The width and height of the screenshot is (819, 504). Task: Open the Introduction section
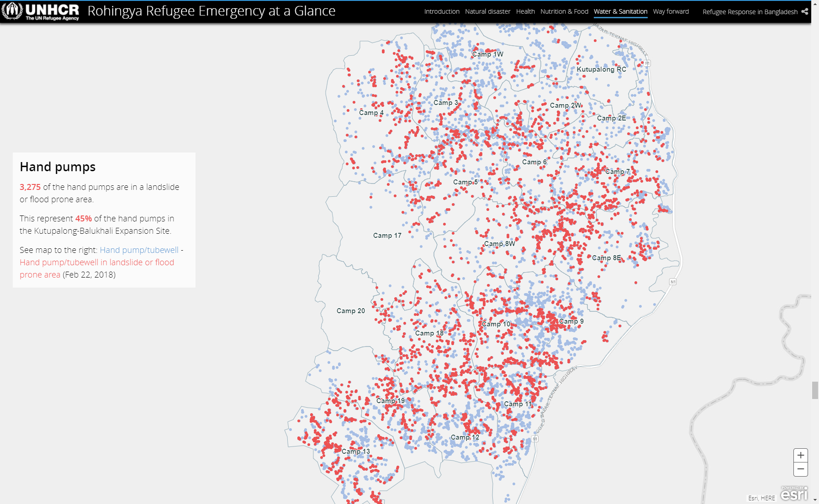[442, 11]
